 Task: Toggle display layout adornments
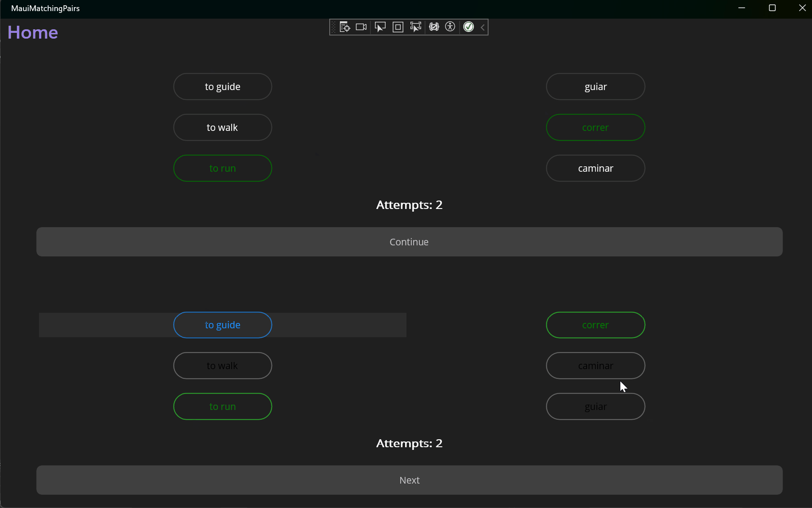tap(398, 27)
